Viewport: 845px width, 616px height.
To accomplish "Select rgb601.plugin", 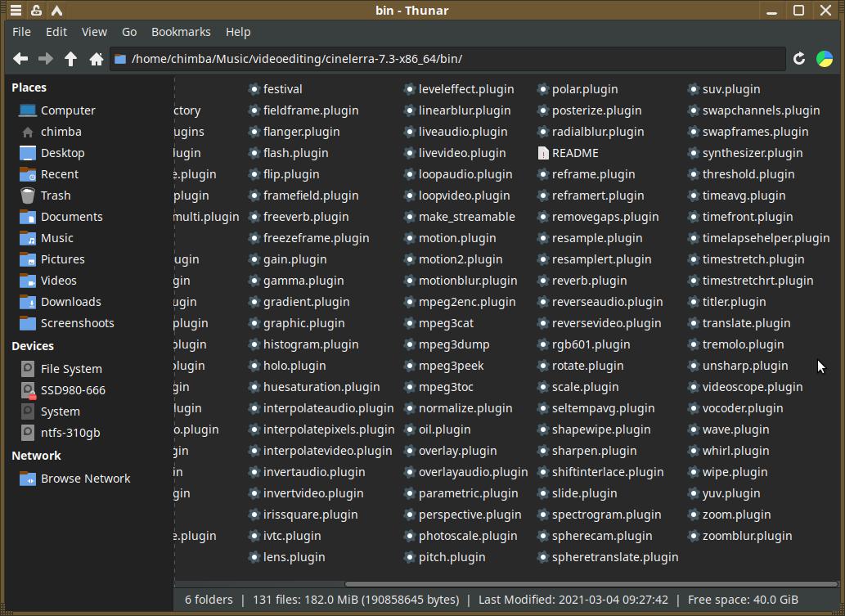I will (x=583, y=344).
